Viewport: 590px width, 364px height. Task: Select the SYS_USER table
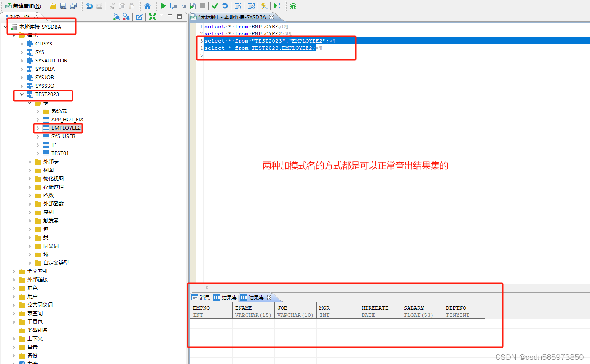click(63, 136)
